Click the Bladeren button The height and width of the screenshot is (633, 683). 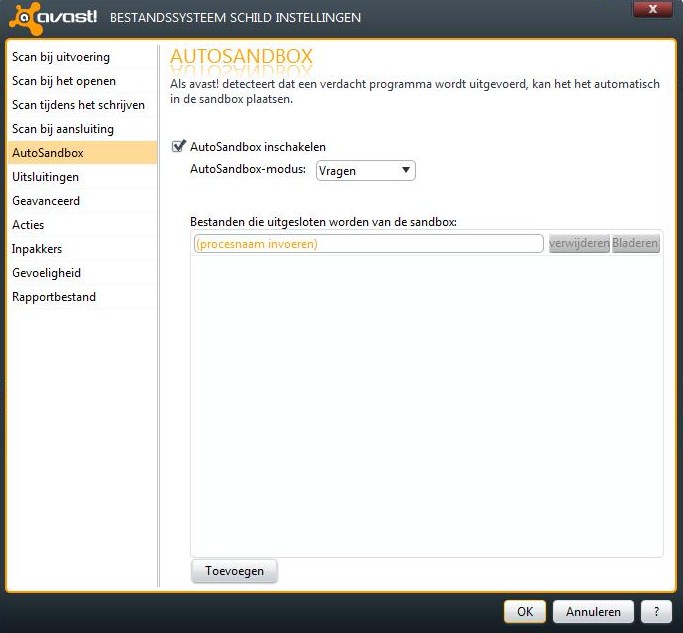click(635, 243)
